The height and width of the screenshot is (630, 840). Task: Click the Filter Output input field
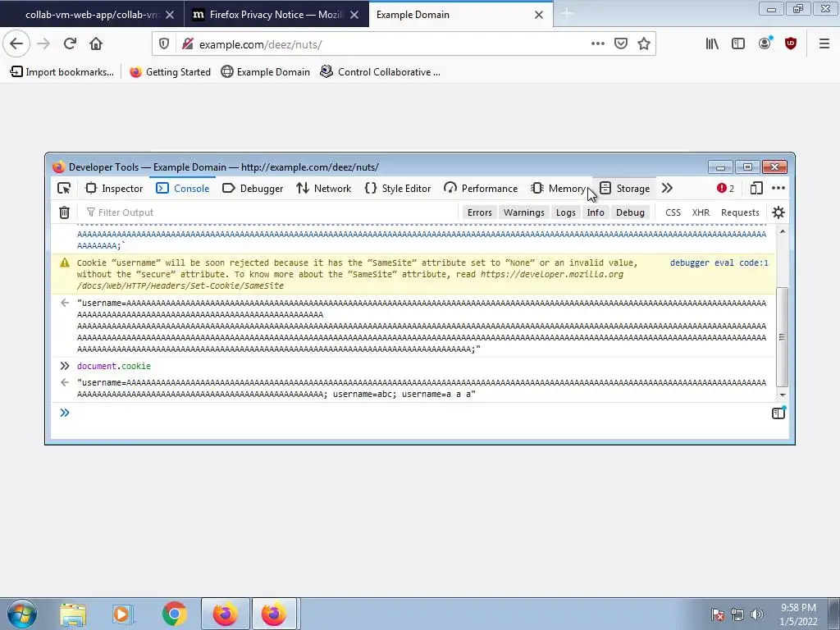[x=271, y=212]
